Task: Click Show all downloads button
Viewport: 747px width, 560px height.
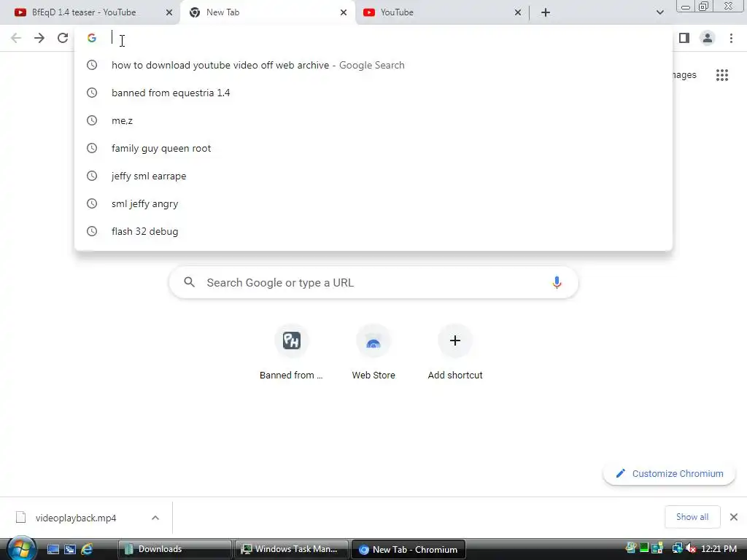Action: tap(692, 517)
